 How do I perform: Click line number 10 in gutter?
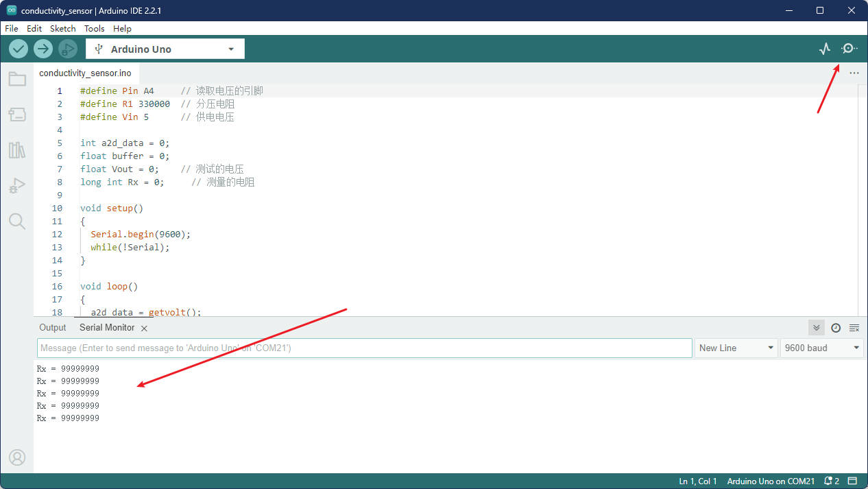pyautogui.click(x=57, y=208)
